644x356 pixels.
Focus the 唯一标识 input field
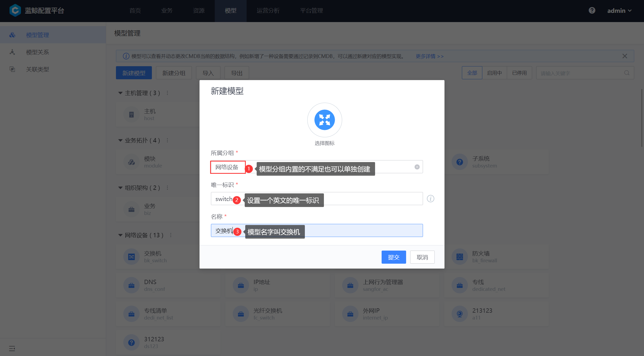[x=317, y=199]
